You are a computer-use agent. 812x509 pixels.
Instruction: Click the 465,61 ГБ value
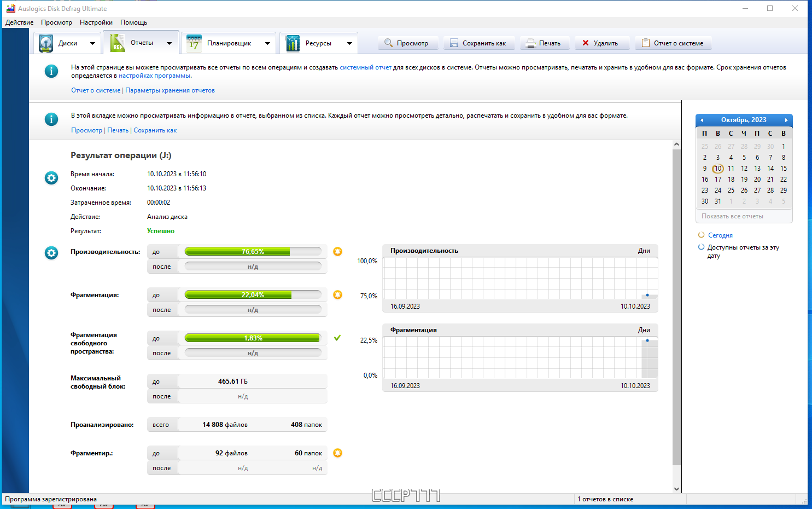coord(233,381)
